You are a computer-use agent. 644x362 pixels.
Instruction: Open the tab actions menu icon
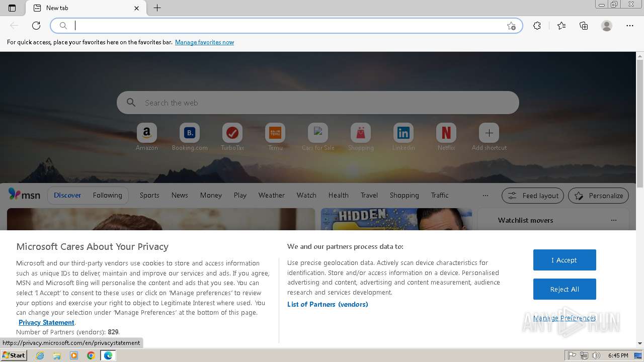[x=12, y=8]
